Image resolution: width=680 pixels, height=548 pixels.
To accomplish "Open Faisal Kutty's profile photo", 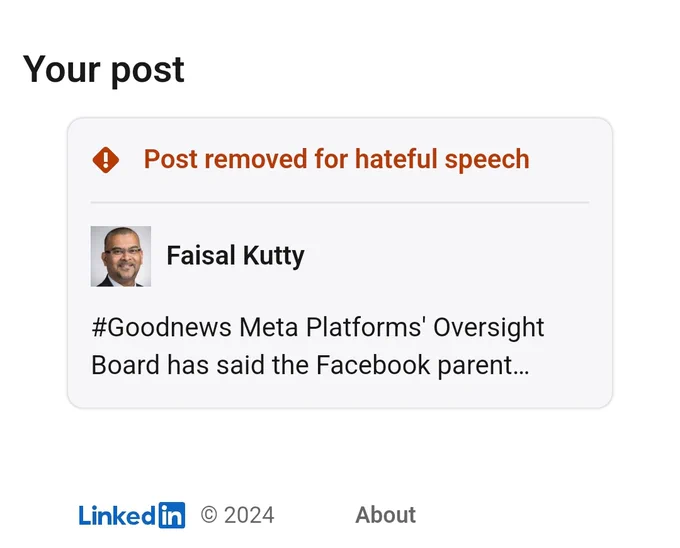I will point(121,256).
